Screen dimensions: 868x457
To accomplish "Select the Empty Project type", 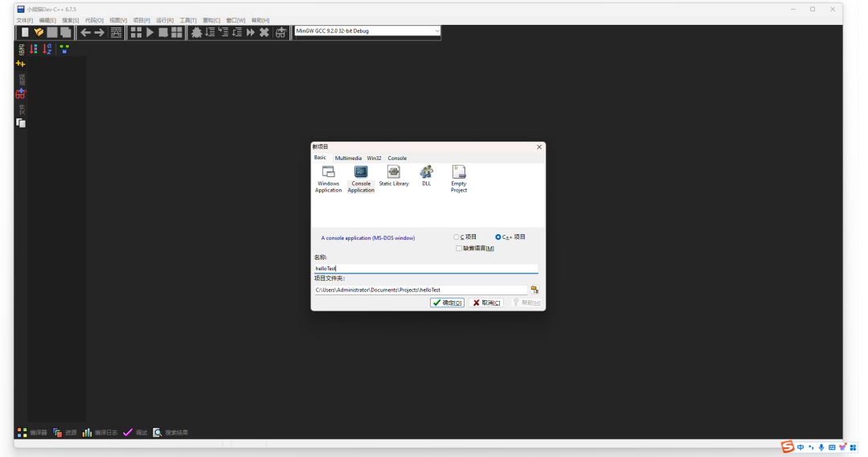I will click(459, 179).
